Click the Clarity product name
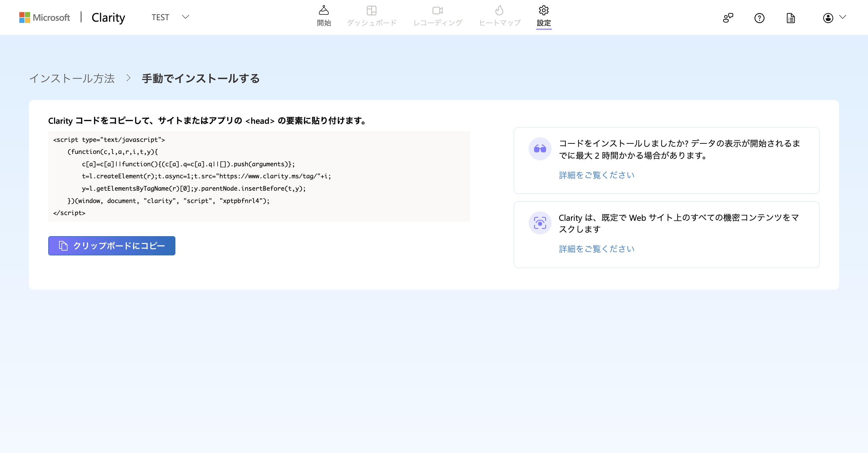The height and width of the screenshot is (453, 868). [x=108, y=17]
